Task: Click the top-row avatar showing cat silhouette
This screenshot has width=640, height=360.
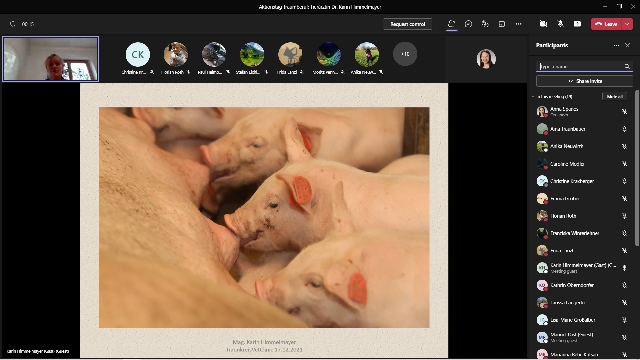Action: coord(290,54)
